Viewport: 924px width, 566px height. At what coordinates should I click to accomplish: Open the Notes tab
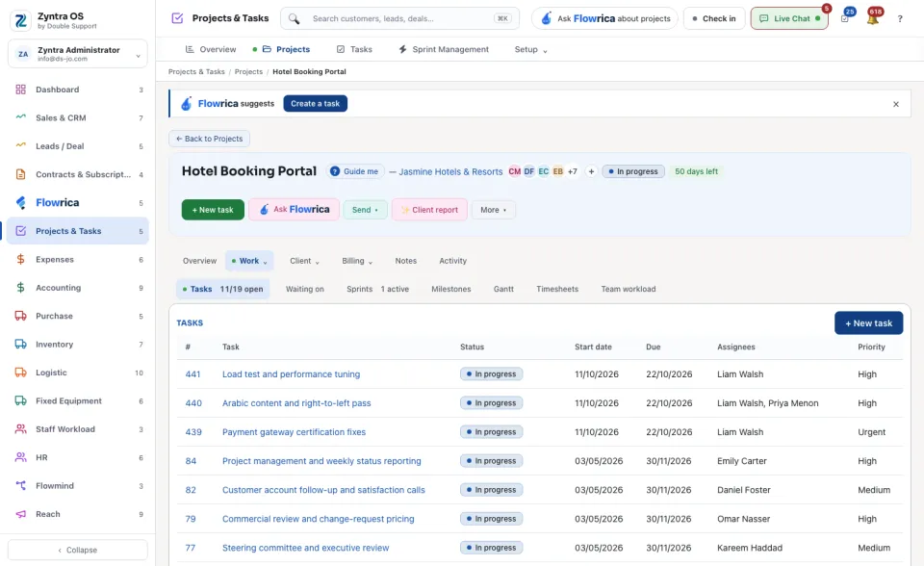tap(405, 261)
